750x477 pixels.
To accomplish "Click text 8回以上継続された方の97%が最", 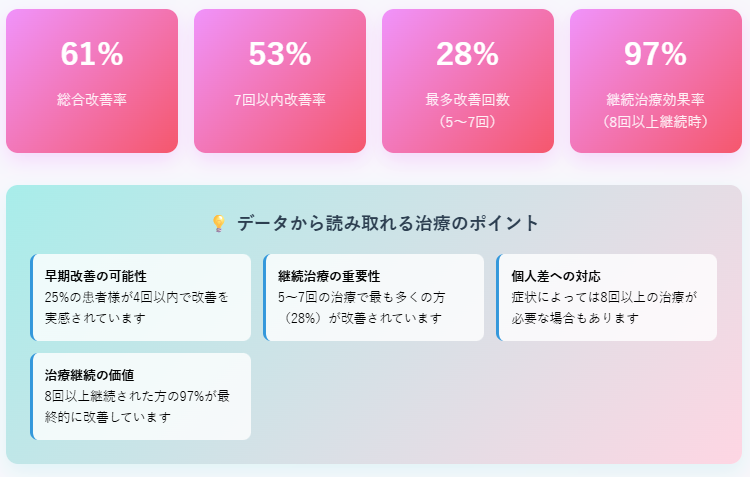I will [x=137, y=396].
